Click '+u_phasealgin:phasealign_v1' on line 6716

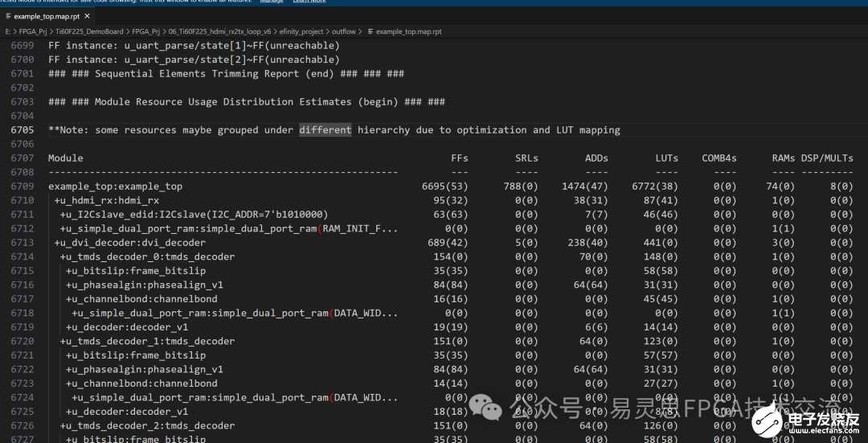(x=145, y=285)
